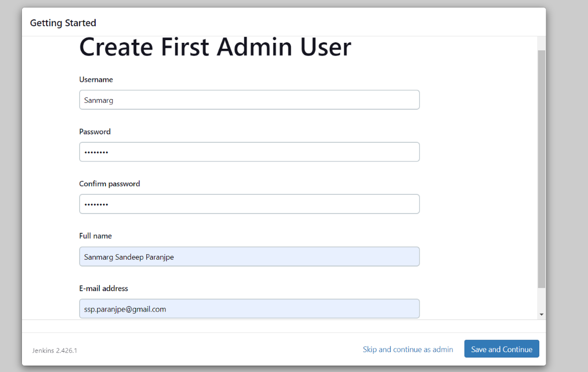Image resolution: width=588 pixels, height=372 pixels.
Task: Click Skip and continue as admin
Action: click(x=408, y=350)
